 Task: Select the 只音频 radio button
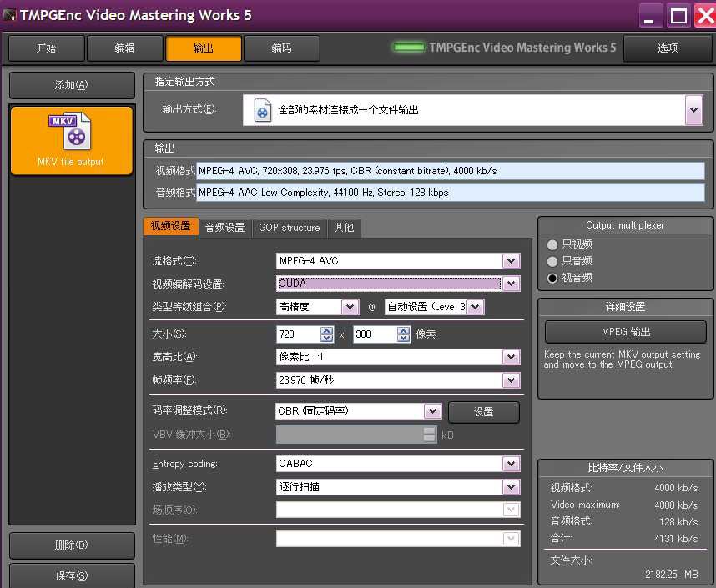552,261
